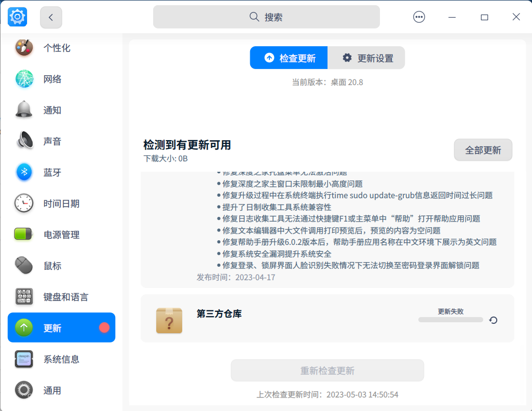Screen dimensions: 532x411
Task: Open 网络 settings in sidebar
Action: (61, 79)
